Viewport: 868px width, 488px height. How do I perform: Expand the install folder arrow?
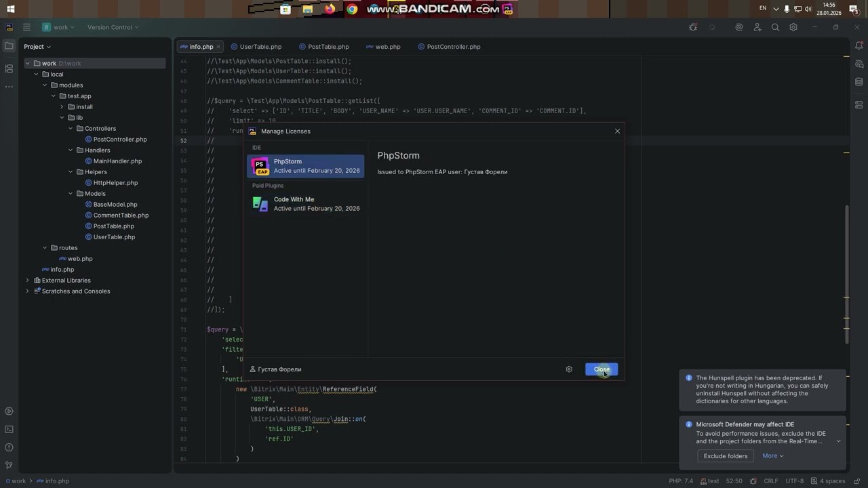(62, 106)
